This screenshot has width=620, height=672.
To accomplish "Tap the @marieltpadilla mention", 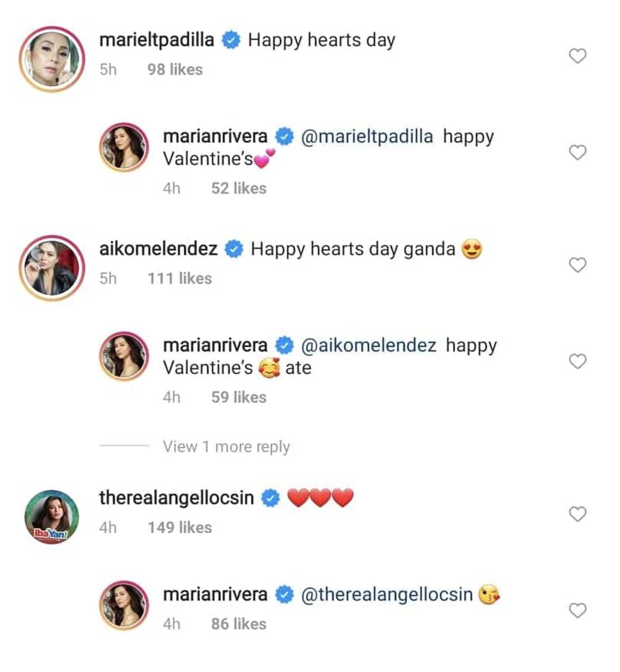I will pyautogui.click(x=367, y=136).
